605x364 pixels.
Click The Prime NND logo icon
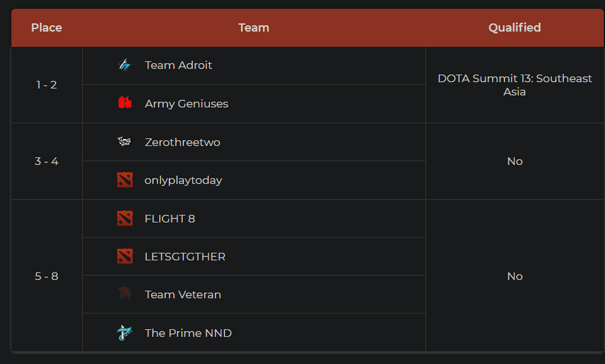click(x=125, y=332)
